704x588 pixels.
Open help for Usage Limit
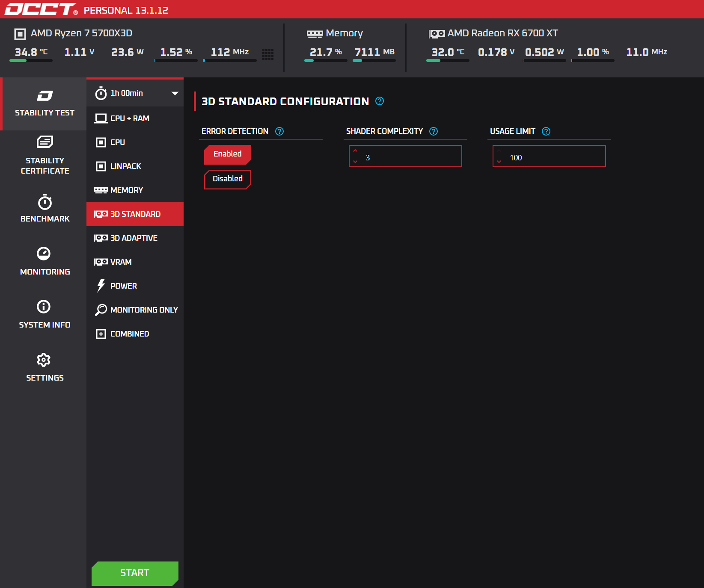coord(546,131)
